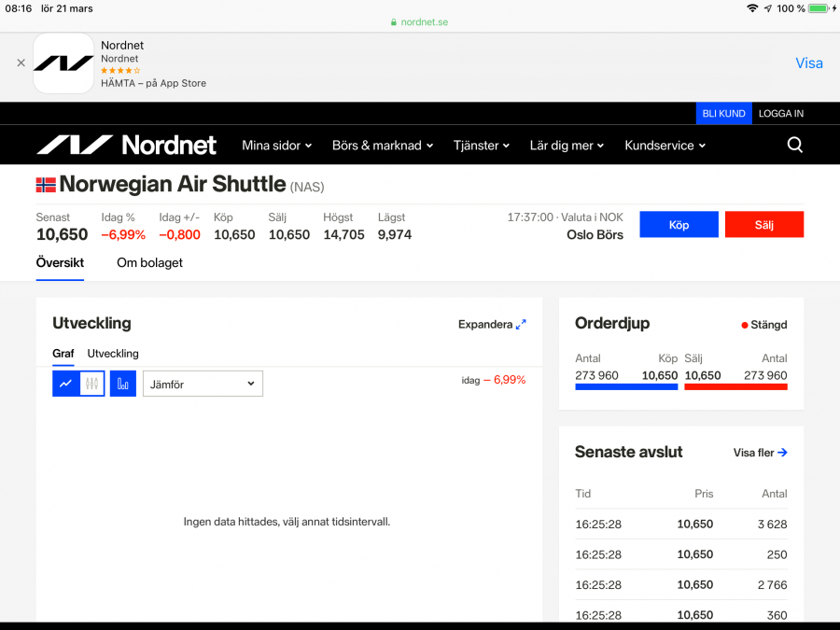The height and width of the screenshot is (630, 840).
Task: Expand the Tjänster navigation menu
Action: tap(482, 146)
